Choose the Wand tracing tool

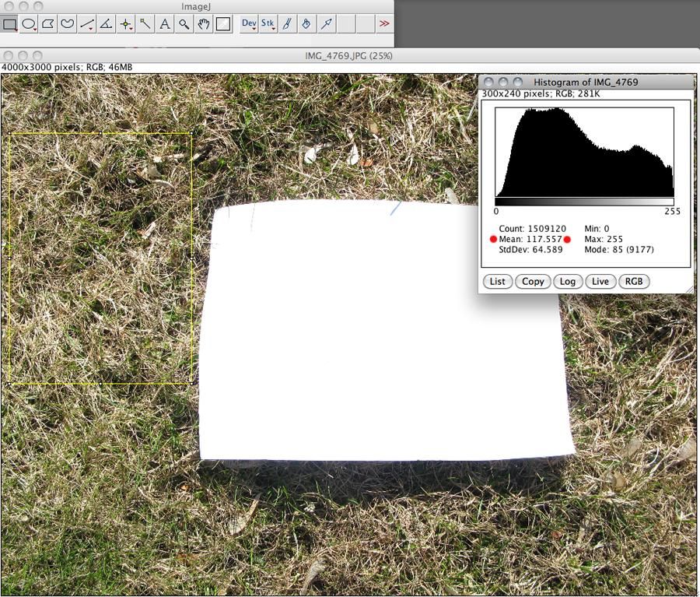(145, 23)
